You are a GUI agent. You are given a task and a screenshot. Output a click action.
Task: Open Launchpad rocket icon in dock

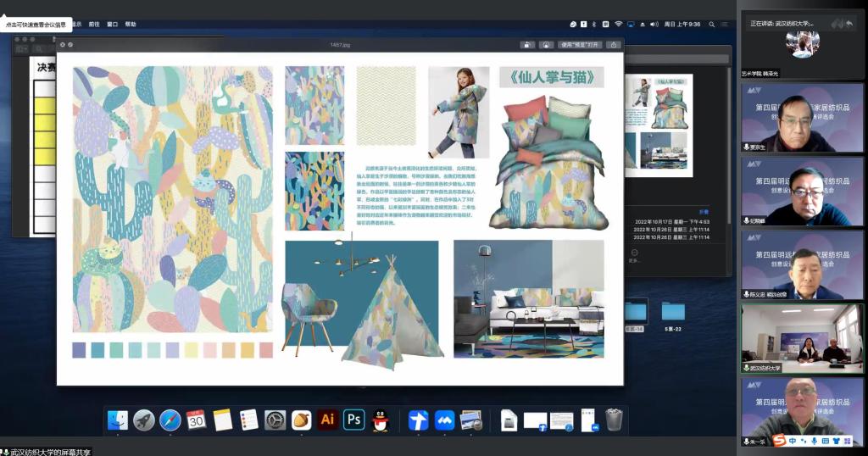[x=144, y=420]
